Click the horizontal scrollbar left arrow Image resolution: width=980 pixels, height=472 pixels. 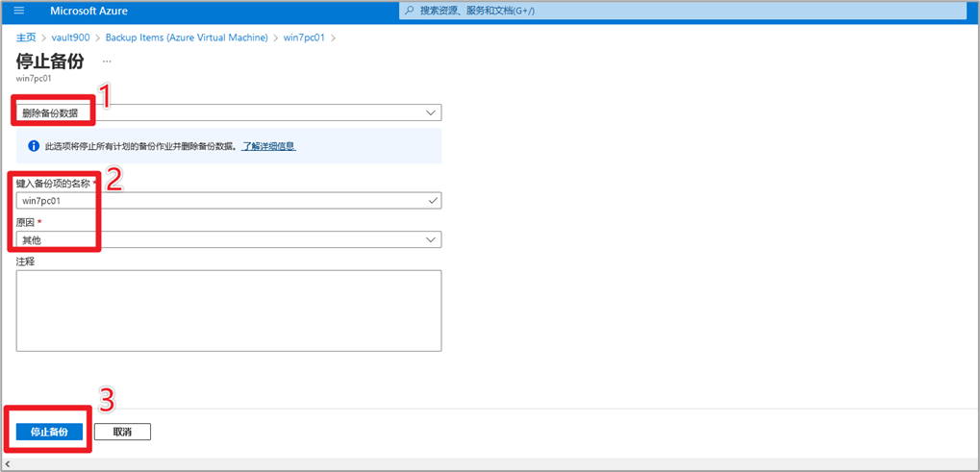point(10,464)
